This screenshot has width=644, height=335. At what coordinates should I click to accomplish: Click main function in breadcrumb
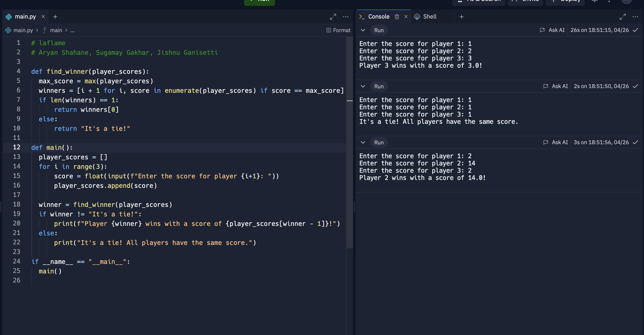pyautogui.click(x=55, y=30)
